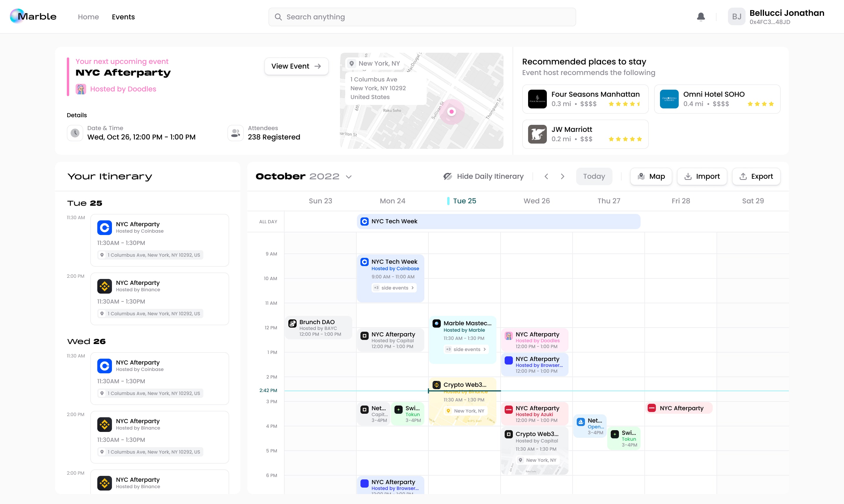The image size is (844, 504).
Task: Click the View Event button
Action: point(296,66)
